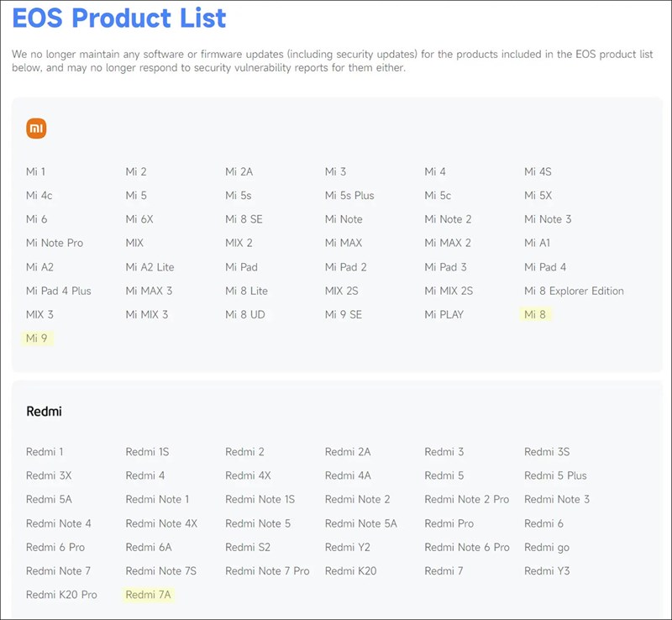Click the Redmi Note 6 Pro item
The width and height of the screenshot is (672, 620).
coord(466,547)
